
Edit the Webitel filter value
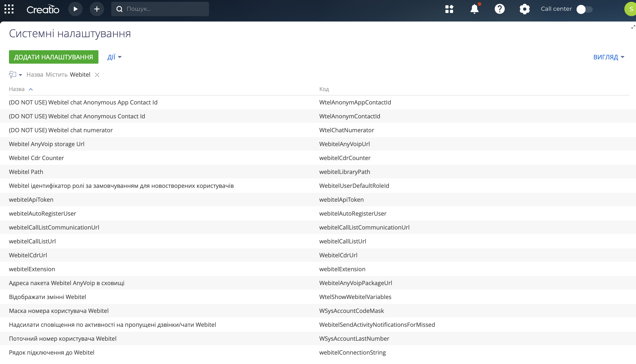click(x=80, y=74)
